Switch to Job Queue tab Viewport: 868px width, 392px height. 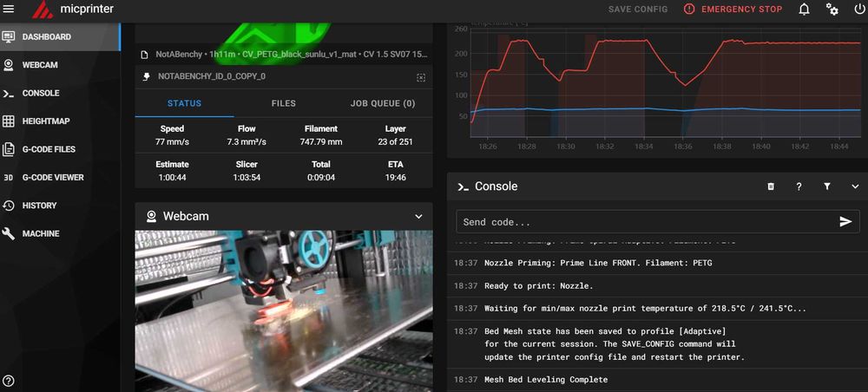[x=383, y=103]
